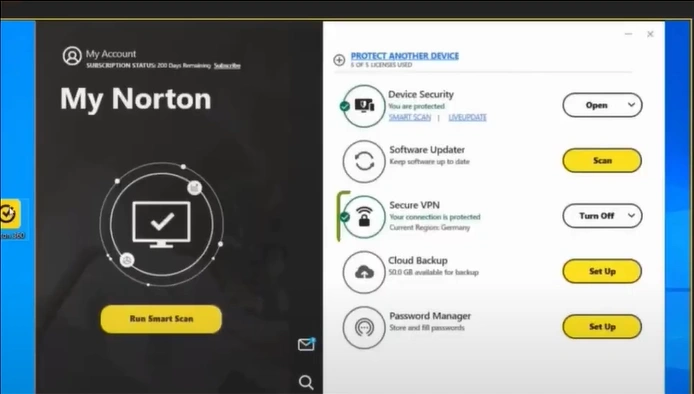Click the Software Updater refresh icon
Screen dimensions: 694x394
pyautogui.click(x=364, y=161)
